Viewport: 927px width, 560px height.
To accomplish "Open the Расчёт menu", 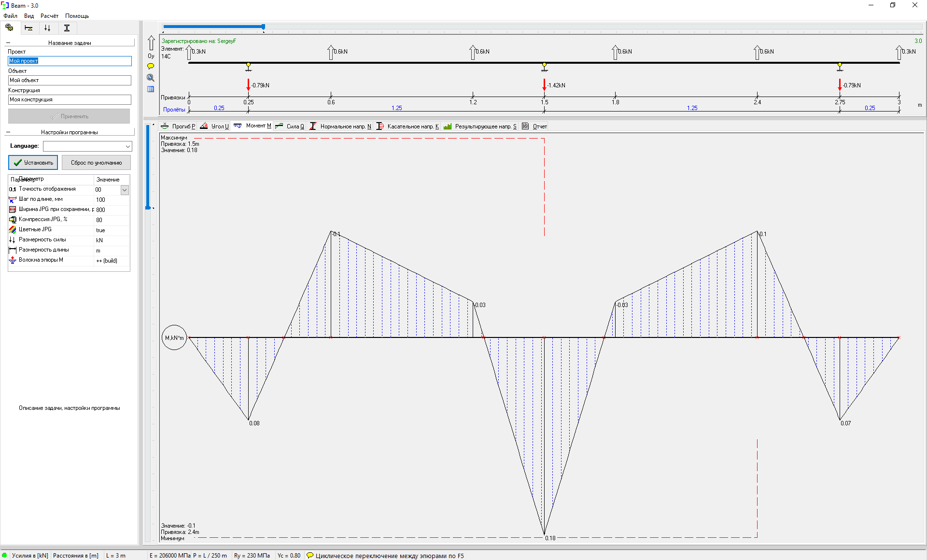I will pyautogui.click(x=49, y=16).
